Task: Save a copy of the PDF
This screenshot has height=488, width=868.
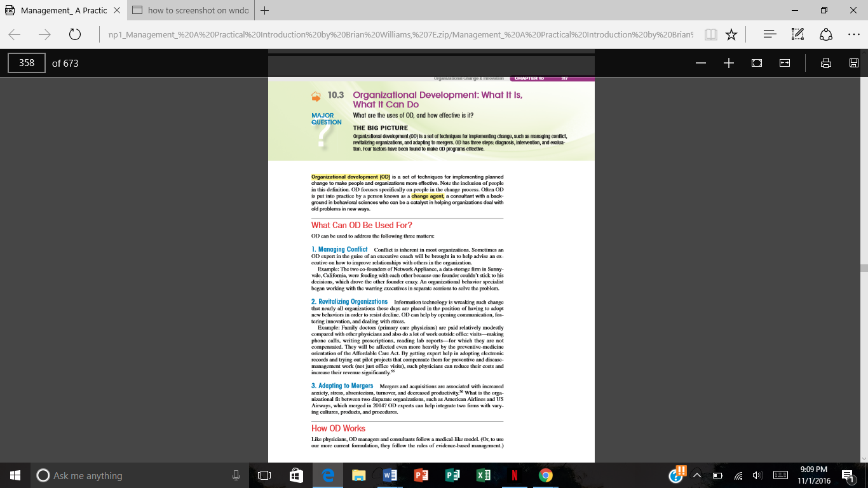Action: point(854,63)
